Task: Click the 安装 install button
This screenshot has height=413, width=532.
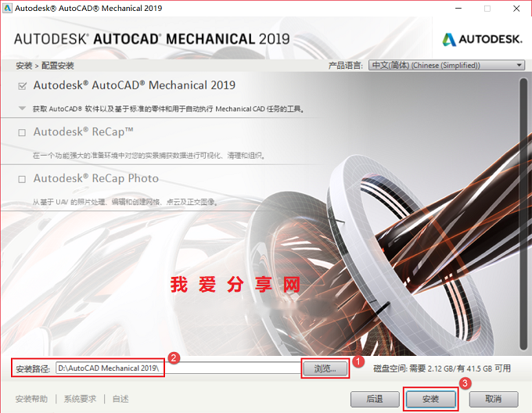Action: tap(430, 399)
